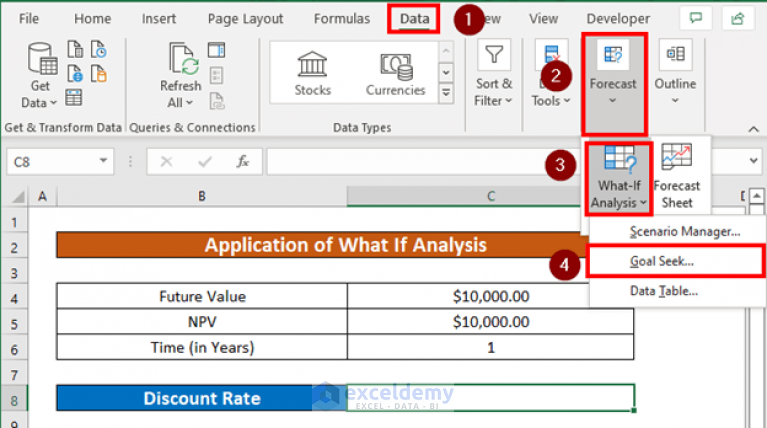Viewport: 767px width, 428px height.
Task: Select the Future Value $10,000.00 cell
Action: [491, 296]
